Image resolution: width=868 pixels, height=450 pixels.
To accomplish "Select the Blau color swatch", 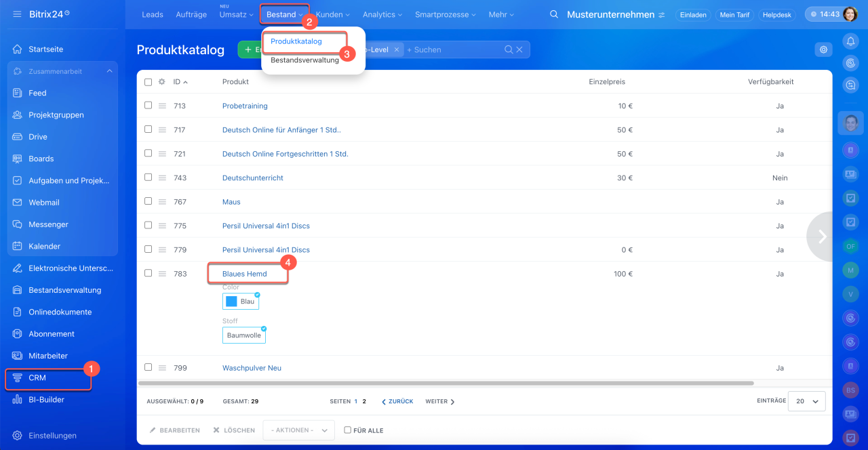I will click(x=241, y=302).
